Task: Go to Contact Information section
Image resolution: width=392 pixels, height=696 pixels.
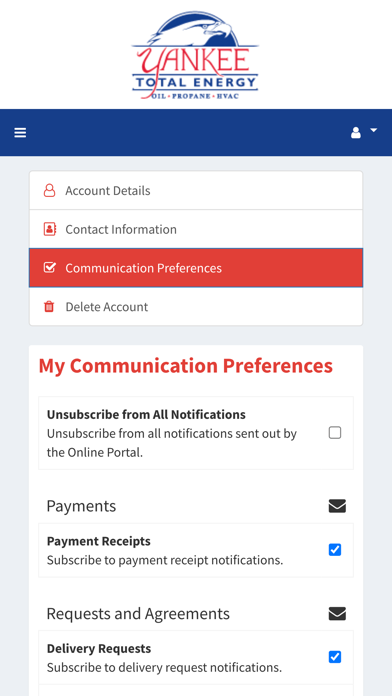Action: pos(196,229)
